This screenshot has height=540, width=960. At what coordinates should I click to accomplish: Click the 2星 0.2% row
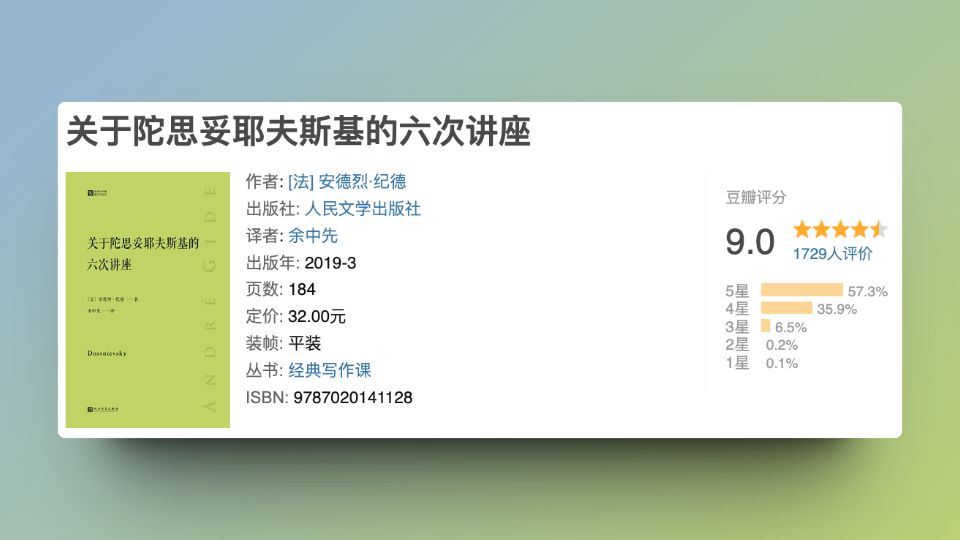pos(762,345)
